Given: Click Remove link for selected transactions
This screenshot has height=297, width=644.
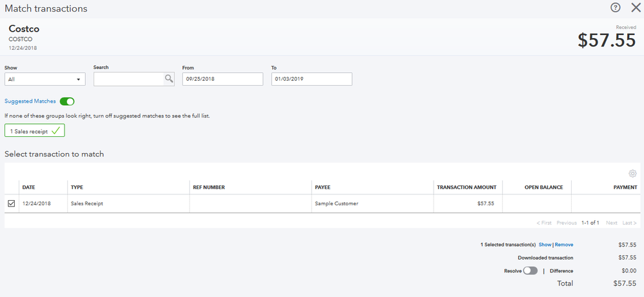Looking at the screenshot, I should click(564, 245).
